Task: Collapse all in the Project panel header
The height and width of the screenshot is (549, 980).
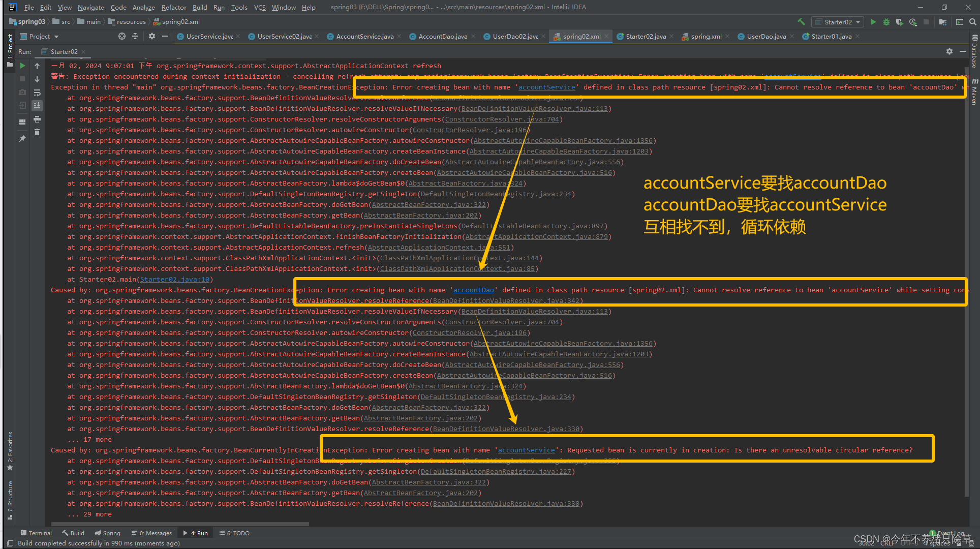Action: (x=135, y=36)
